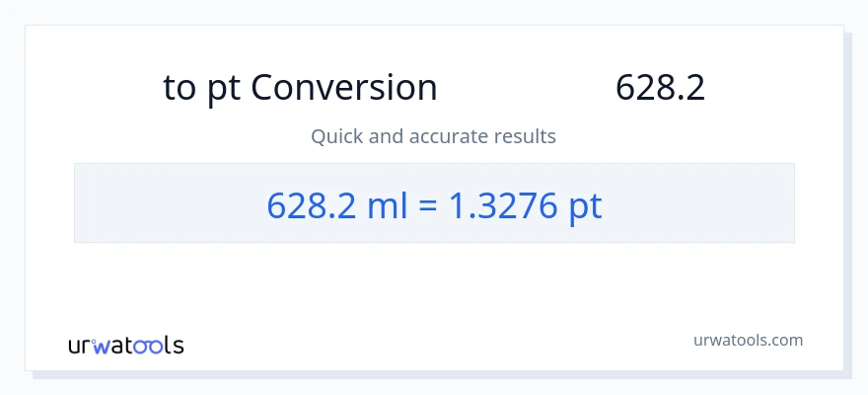The image size is (868, 395).
Task: Open the urwatools.com link
Action: (x=748, y=340)
